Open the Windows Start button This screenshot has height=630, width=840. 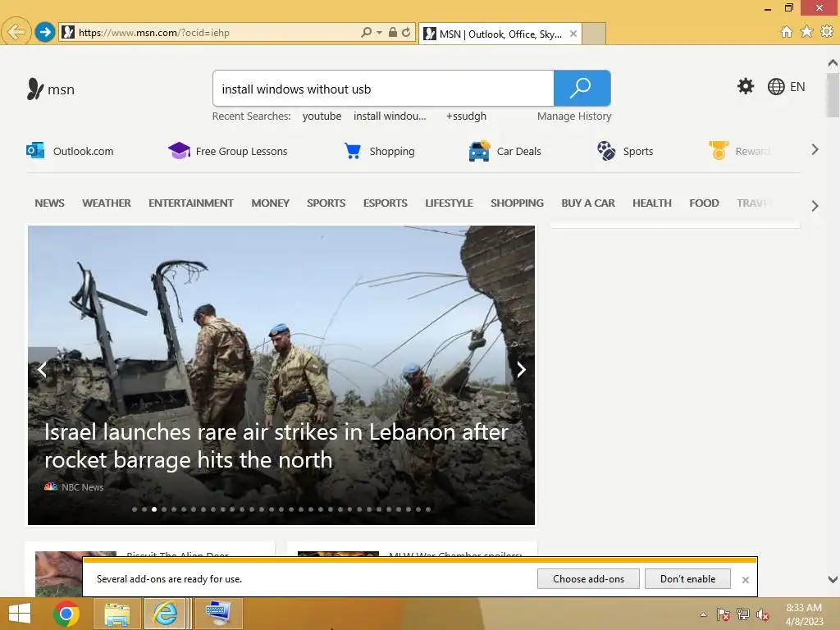pos(20,614)
